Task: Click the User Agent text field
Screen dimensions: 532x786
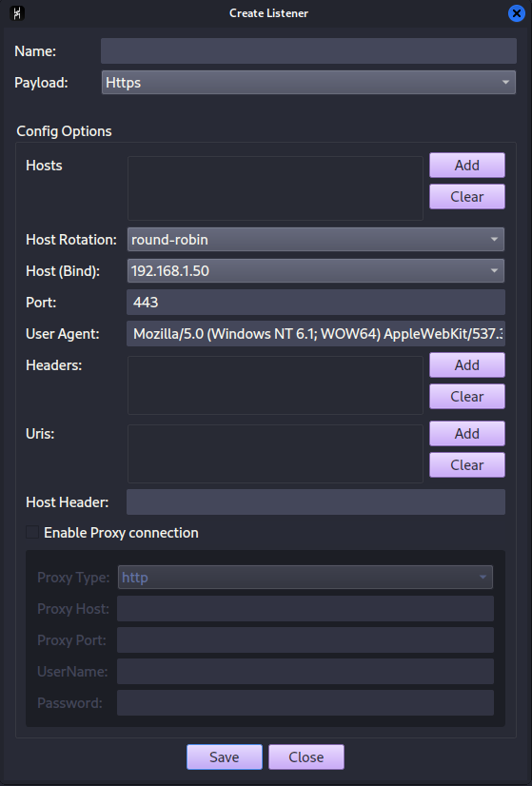Action: (x=315, y=334)
